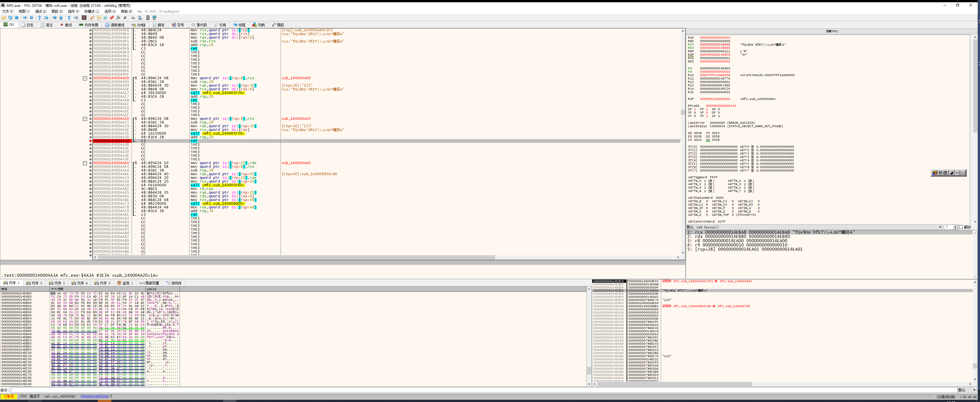Toggle moon icon in IME language bar
This screenshot has width=980, height=402.
(951, 173)
